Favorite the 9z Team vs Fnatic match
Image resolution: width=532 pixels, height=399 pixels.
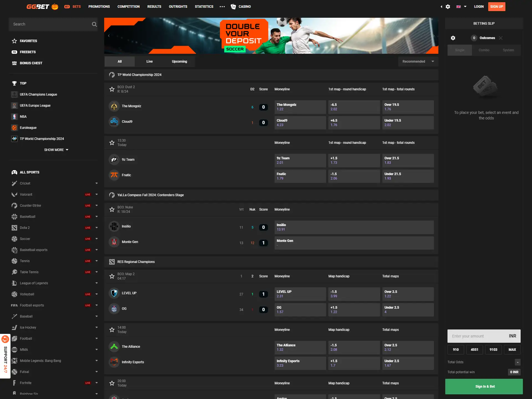pyautogui.click(x=112, y=143)
